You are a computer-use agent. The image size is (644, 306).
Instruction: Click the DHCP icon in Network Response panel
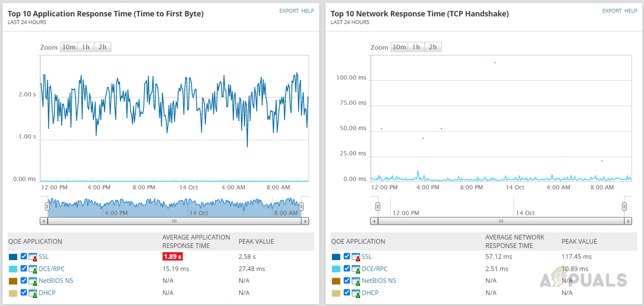(356, 293)
